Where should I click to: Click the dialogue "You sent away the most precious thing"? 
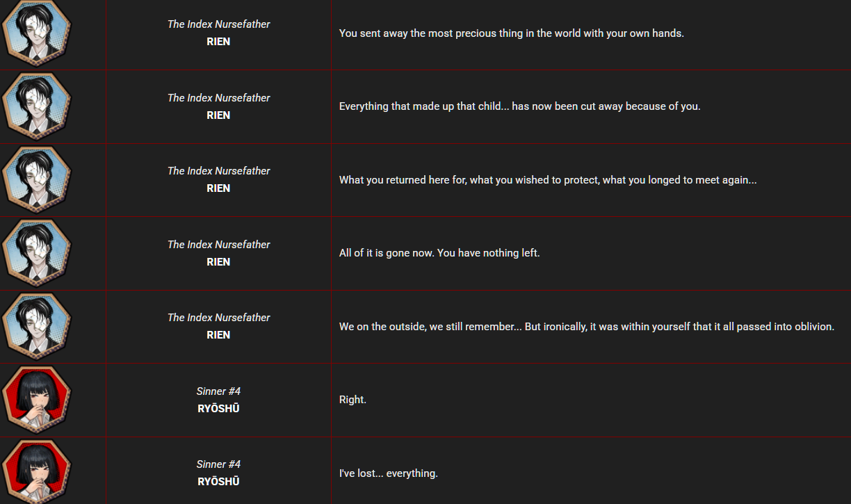(511, 33)
